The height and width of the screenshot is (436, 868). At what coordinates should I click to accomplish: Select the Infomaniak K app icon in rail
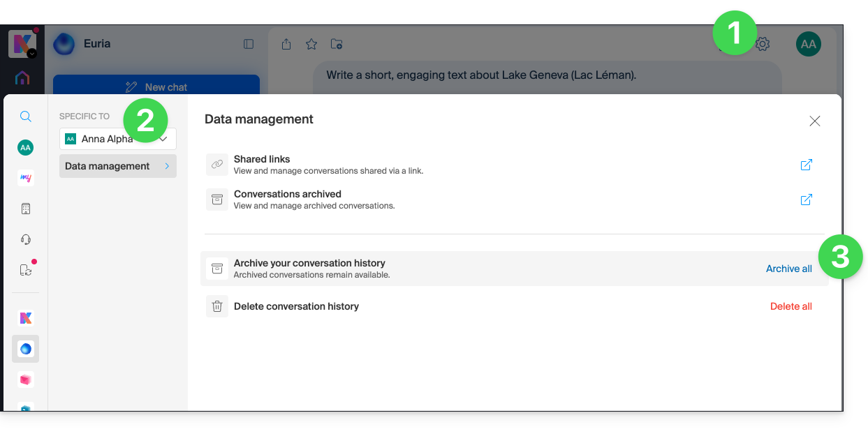(x=25, y=318)
